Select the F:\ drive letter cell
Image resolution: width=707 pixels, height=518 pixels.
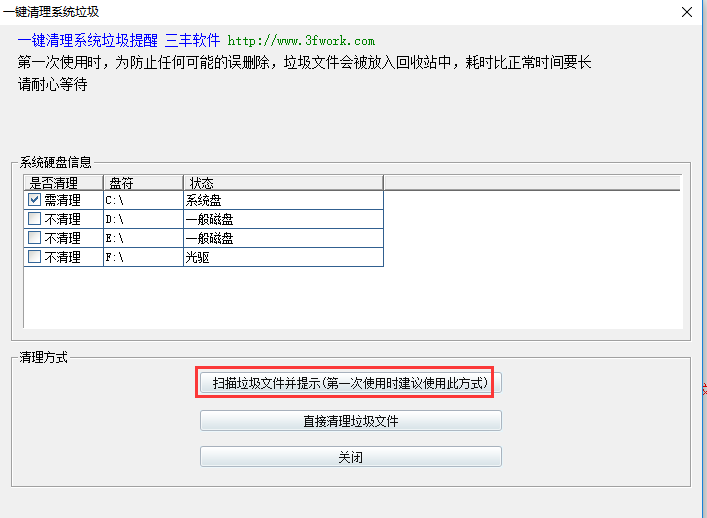(143, 257)
